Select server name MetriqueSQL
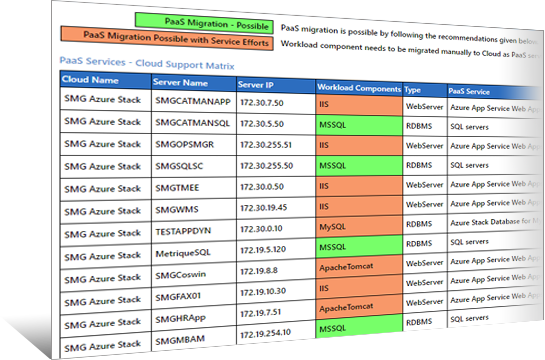The width and height of the screenshot is (545, 360). click(183, 253)
